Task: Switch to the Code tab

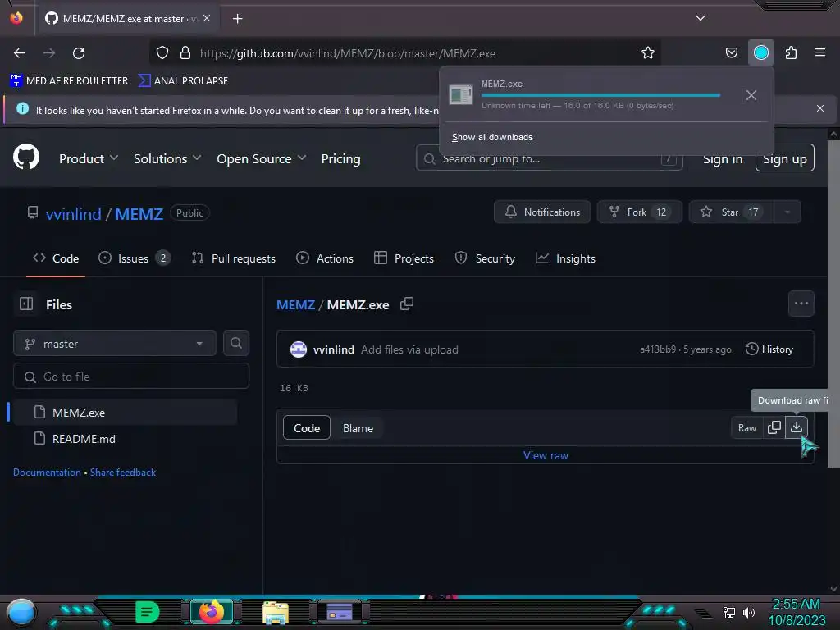Action: pos(56,258)
